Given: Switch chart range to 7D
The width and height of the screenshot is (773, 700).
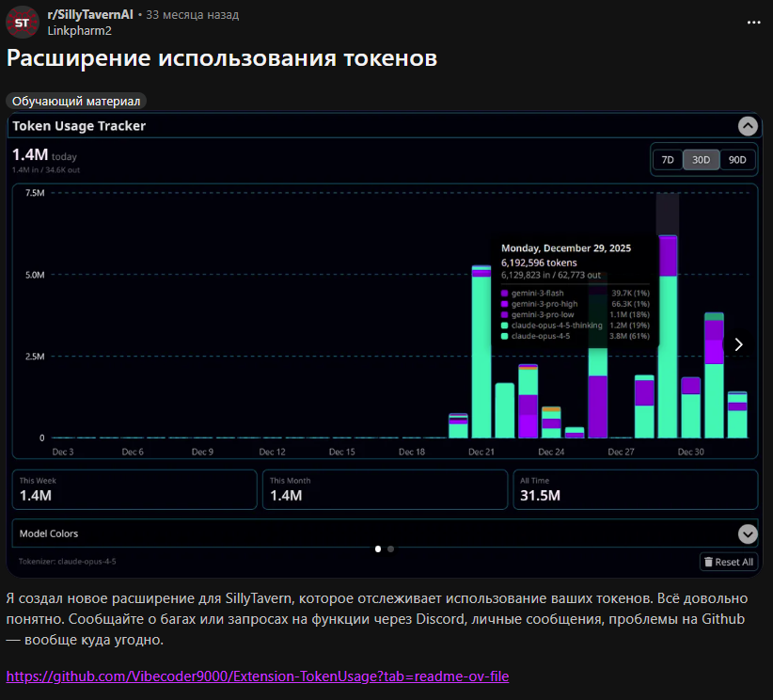Looking at the screenshot, I should 668,160.
